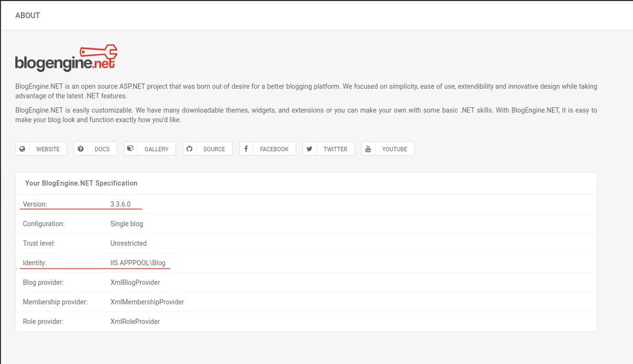
Task: Click the 'Configuration:' label
Action: pos(44,224)
